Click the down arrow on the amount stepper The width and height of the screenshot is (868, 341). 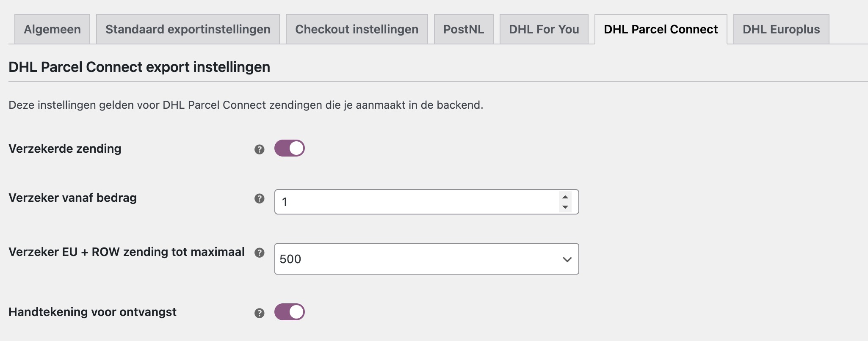(565, 206)
